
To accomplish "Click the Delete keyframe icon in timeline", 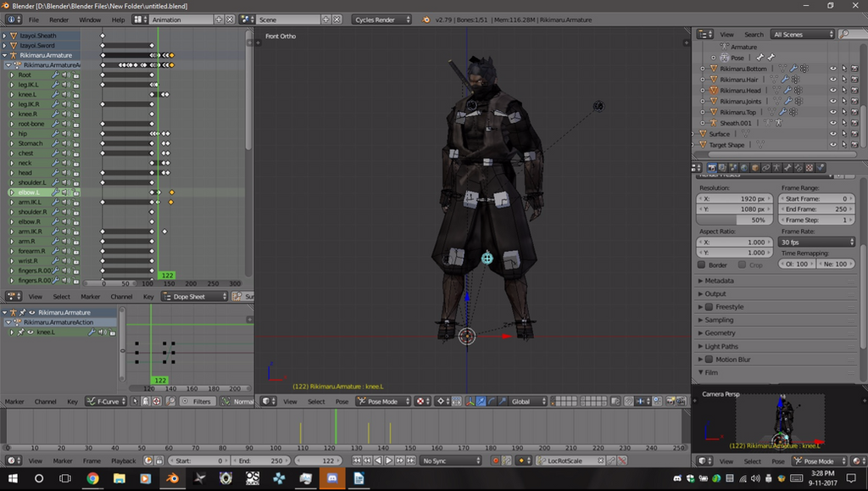I will click(x=622, y=460).
